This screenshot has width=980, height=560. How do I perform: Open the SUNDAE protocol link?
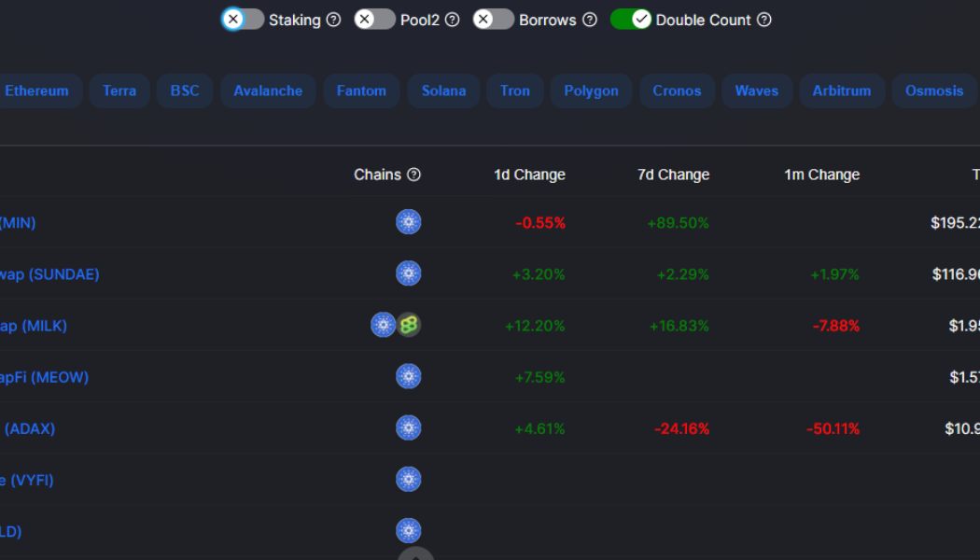(49, 274)
